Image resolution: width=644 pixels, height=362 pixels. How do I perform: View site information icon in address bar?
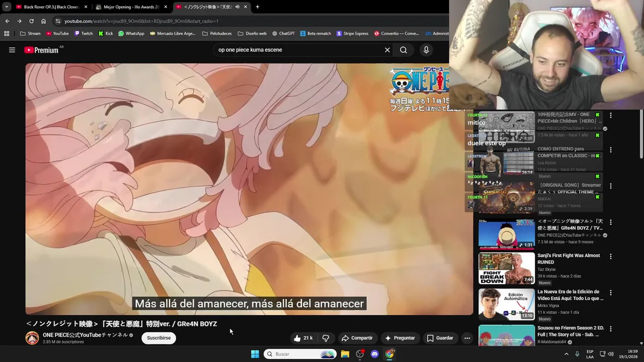point(58,21)
